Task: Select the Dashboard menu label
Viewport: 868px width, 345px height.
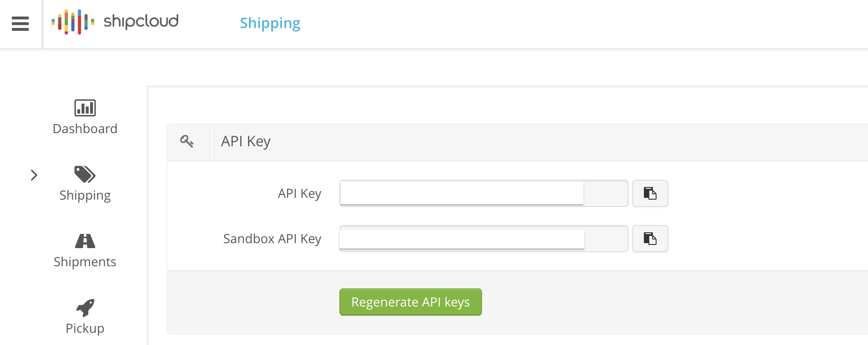Action: point(85,129)
